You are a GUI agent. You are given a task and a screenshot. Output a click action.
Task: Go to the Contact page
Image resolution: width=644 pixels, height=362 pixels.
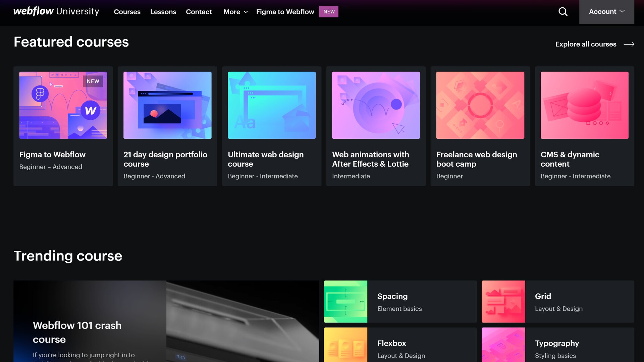click(199, 12)
